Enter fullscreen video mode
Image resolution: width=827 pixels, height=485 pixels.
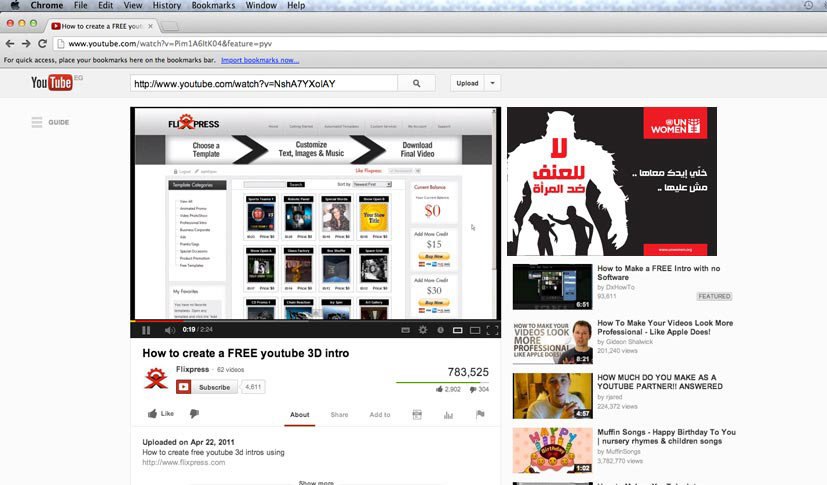point(492,330)
